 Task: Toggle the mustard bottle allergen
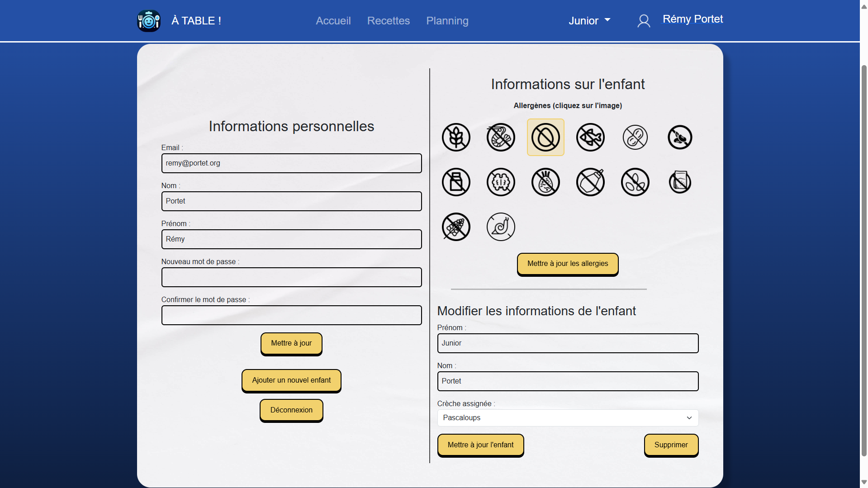click(590, 182)
